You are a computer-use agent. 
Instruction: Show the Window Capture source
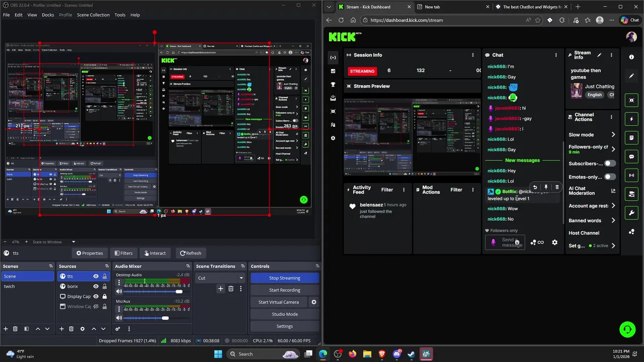coord(96,306)
